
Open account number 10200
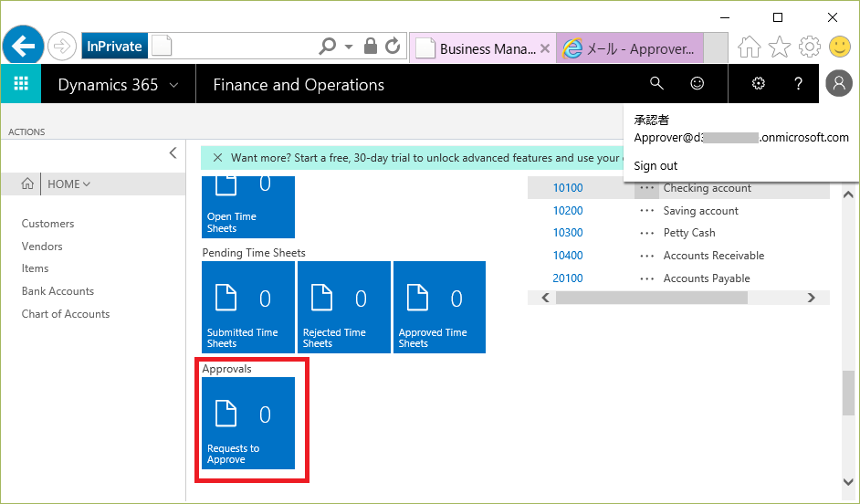click(x=568, y=211)
